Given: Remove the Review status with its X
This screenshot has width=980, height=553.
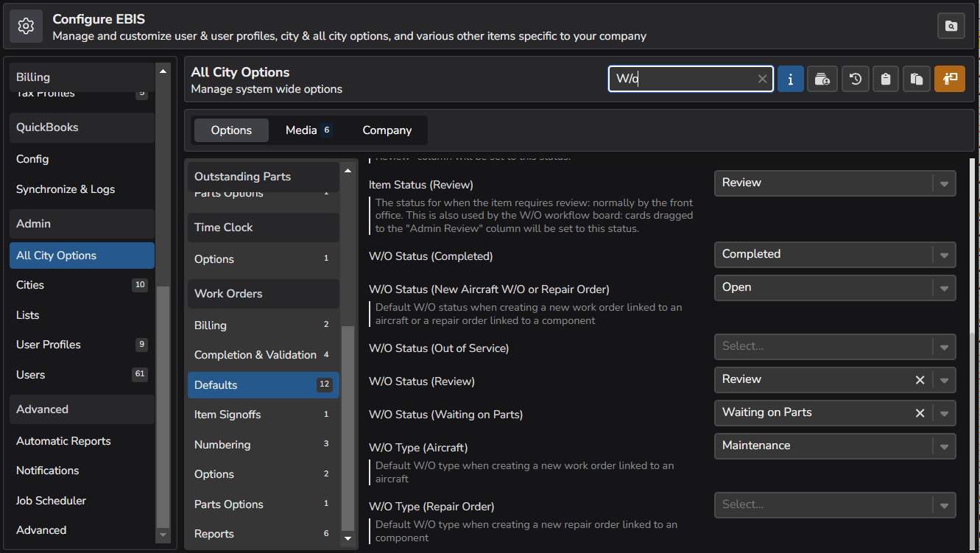Looking at the screenshot, I should tap(920, 380).
